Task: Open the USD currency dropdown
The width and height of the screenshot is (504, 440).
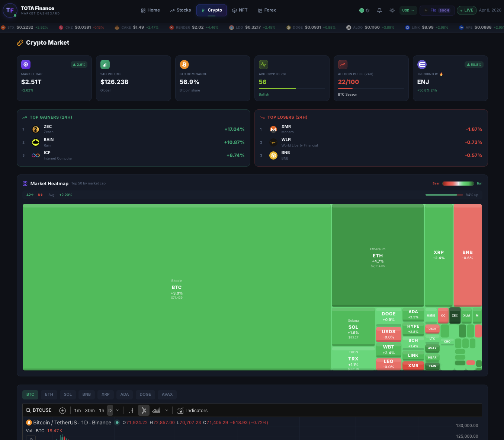Action: 408,10
